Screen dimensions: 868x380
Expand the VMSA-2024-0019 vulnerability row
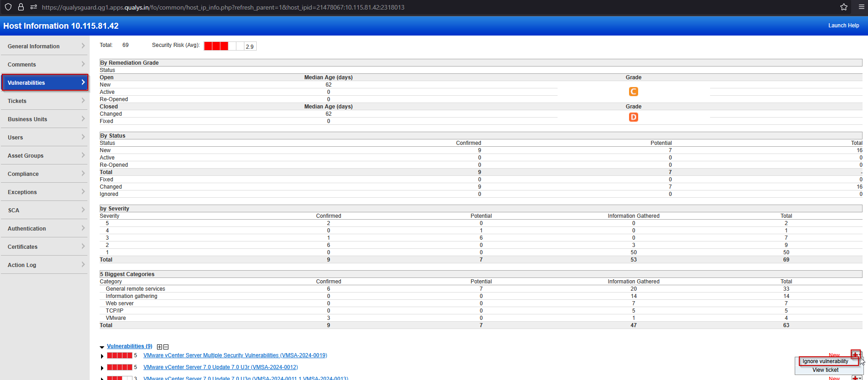click(102, 356)
